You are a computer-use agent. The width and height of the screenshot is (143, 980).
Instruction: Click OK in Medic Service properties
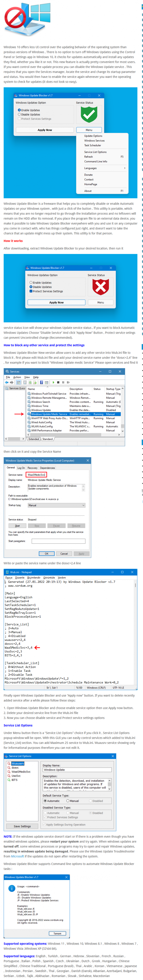[x=46, y=553]
